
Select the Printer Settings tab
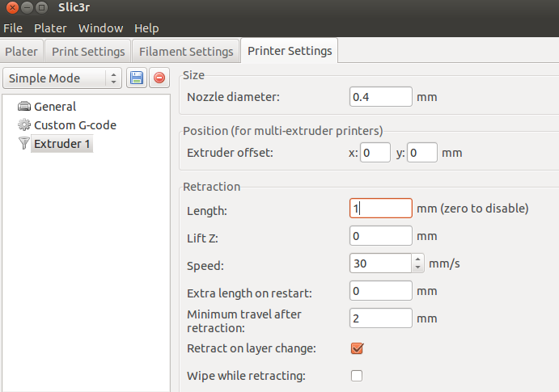tap(290, 51)
